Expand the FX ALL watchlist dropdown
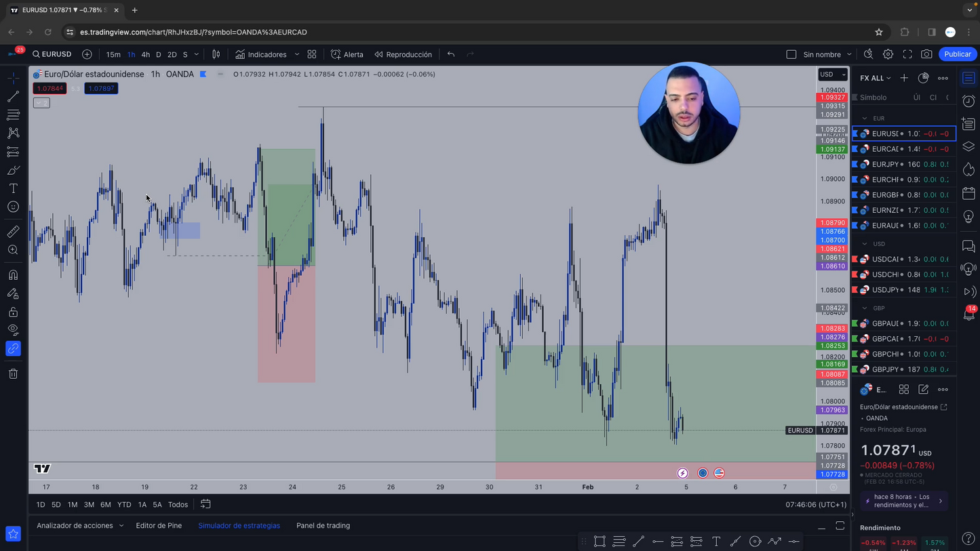 876,78
